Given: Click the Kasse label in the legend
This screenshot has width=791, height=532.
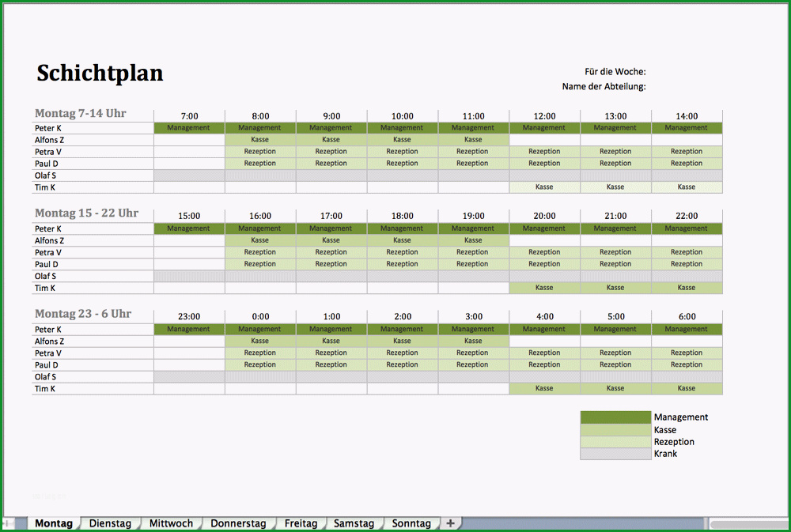Looking at the screenshot, I should click(665, 430).
